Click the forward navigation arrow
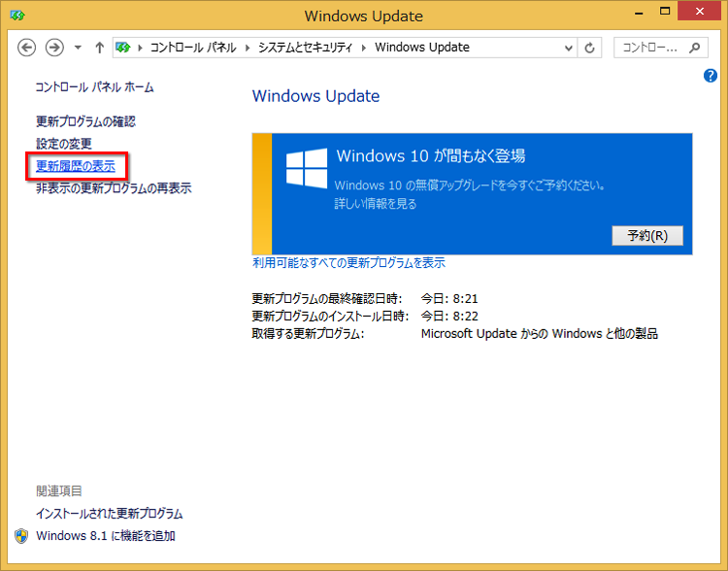 pos(54,48)
